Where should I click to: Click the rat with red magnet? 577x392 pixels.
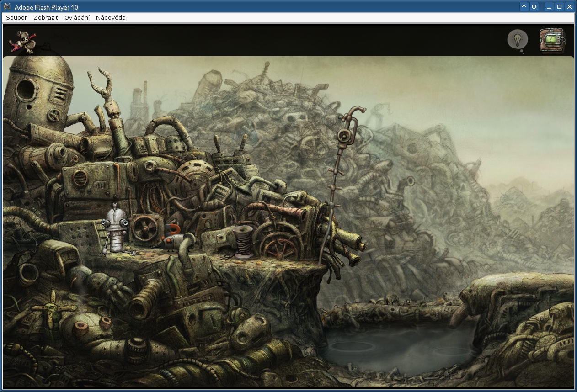click(174, 238)
